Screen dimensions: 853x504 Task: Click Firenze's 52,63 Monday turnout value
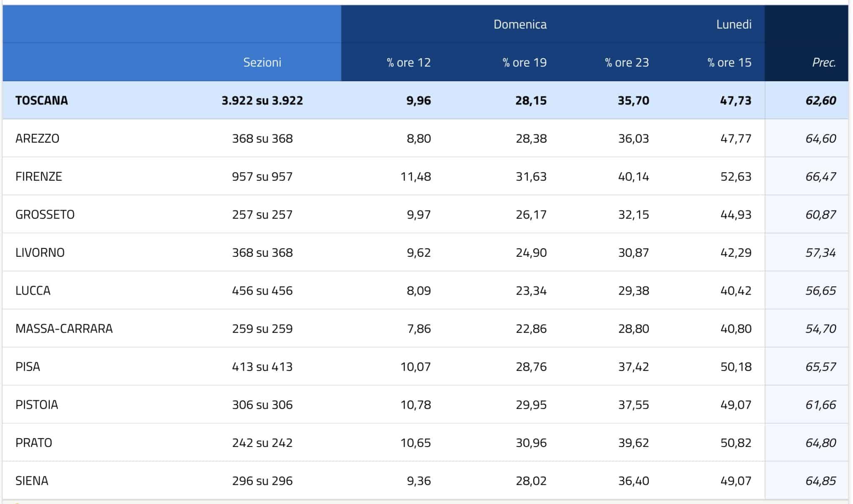pos(736,176)
